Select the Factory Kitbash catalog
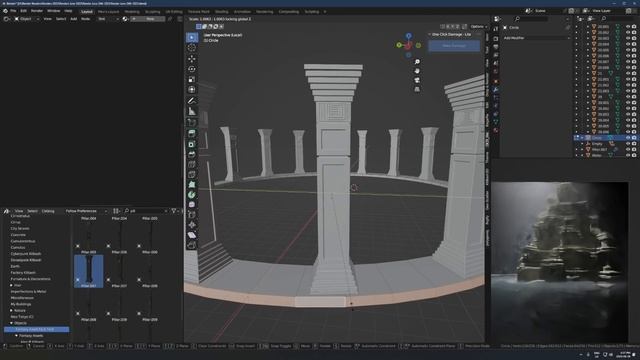This screenshot has width=640, height=360. coord(23,273)
